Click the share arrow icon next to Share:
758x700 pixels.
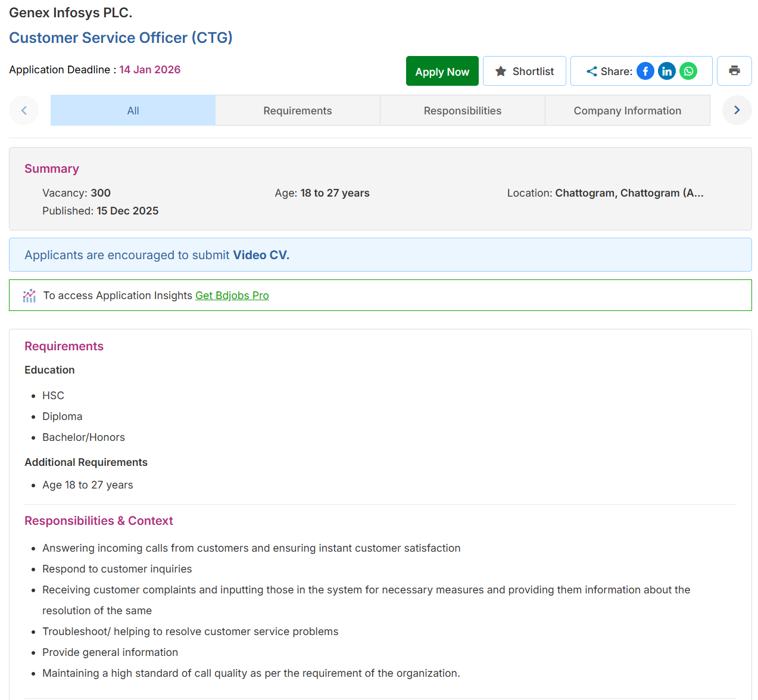click(x=591, y=71)
